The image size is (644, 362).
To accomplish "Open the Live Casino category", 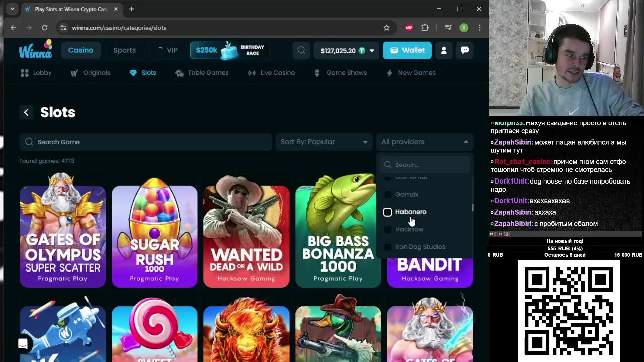I will (x=271, y=73).
